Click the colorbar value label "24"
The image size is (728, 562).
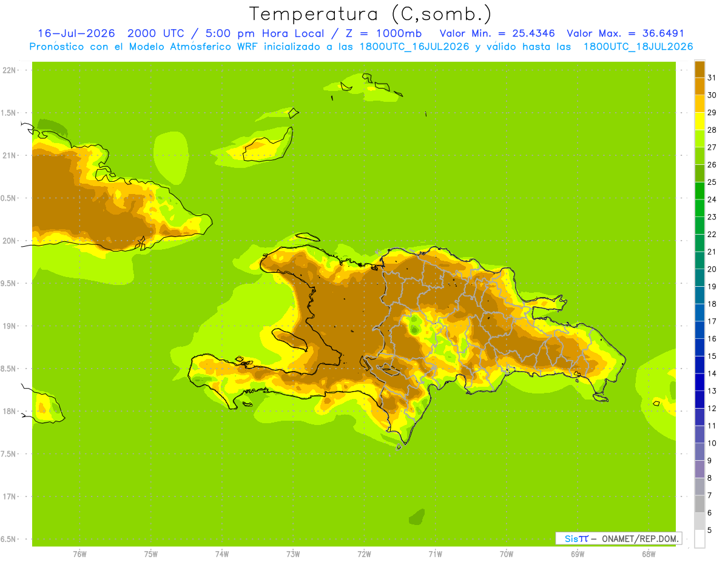(712, 199)
